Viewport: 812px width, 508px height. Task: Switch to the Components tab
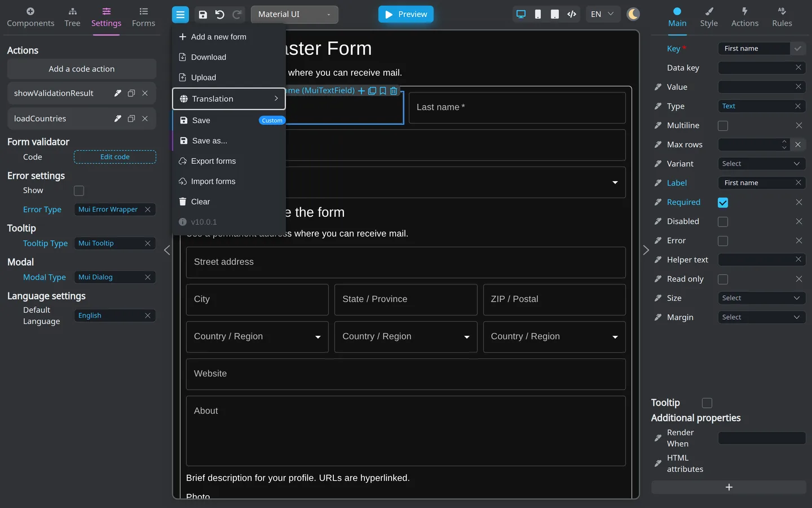[30, 17]
